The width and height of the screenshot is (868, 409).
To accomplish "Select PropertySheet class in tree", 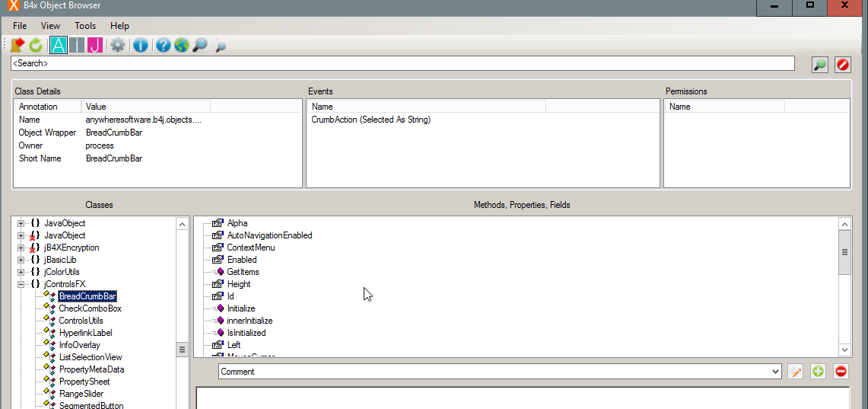I will coord(84,382).
